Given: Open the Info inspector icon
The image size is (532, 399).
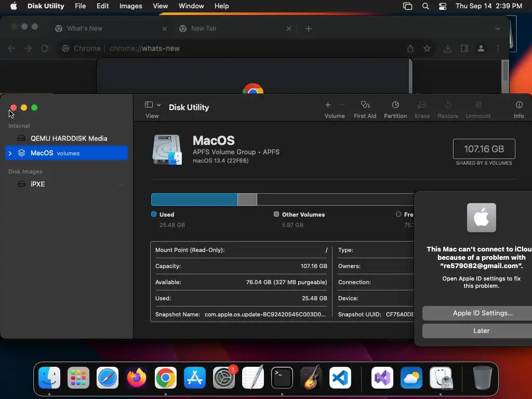Looking at the screenshot, I should coord(519,105).
